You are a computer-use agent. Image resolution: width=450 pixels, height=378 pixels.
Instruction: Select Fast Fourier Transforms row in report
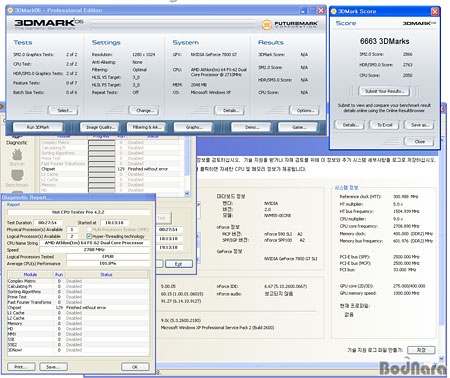pos(78,302)
